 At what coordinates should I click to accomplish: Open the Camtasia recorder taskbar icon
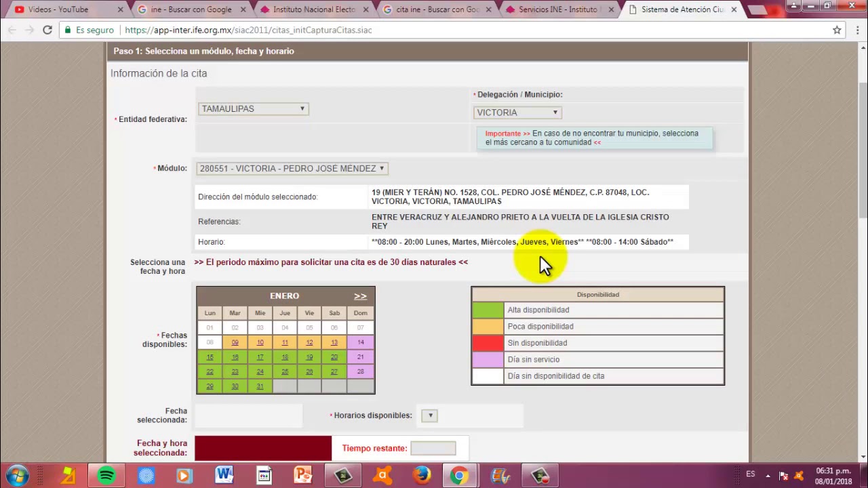540,476
